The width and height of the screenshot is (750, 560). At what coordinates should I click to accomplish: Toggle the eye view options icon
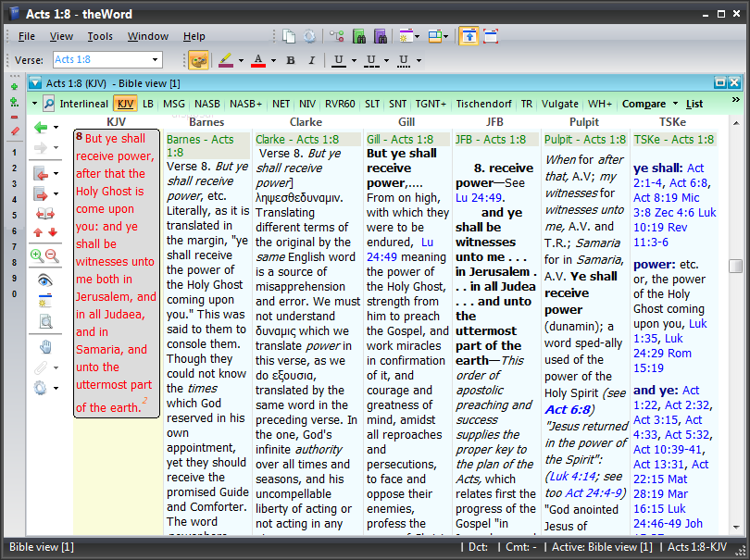click(x=45, y=280)
